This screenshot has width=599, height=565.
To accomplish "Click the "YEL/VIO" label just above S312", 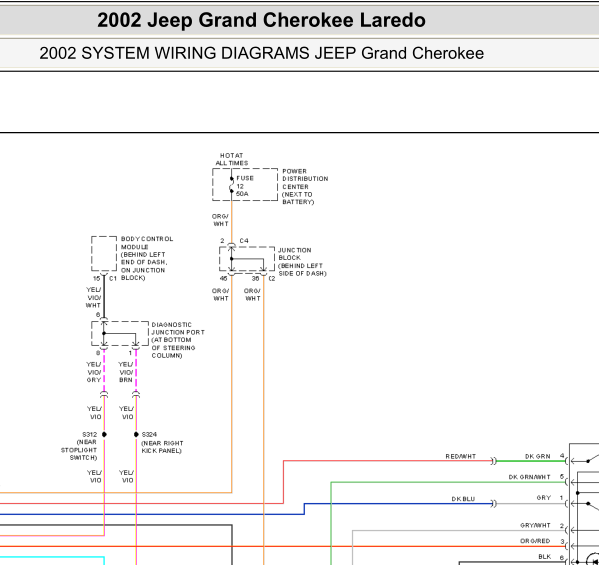I will pyautogui.click(x=94, y=413).
